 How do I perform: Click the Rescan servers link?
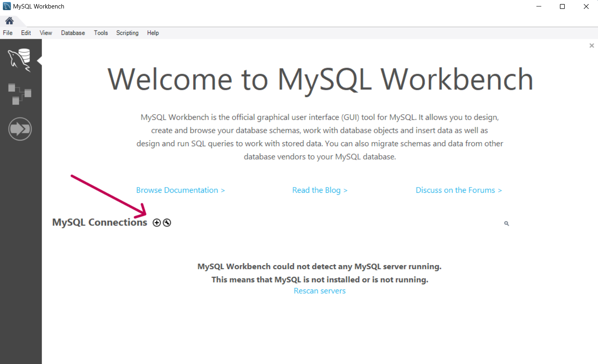click(320, 291)
